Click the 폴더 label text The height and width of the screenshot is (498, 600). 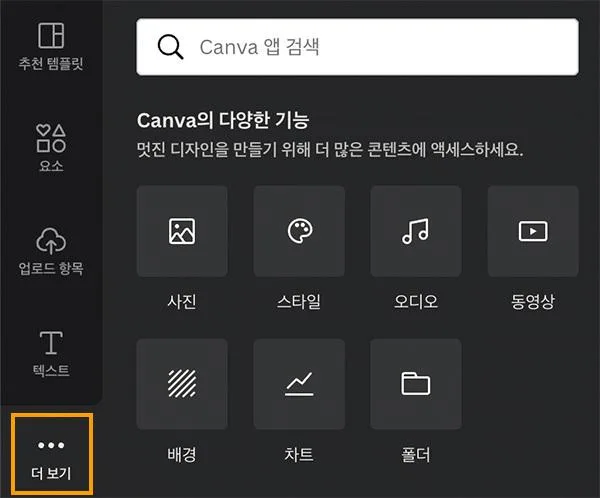(x=416, y=454)
